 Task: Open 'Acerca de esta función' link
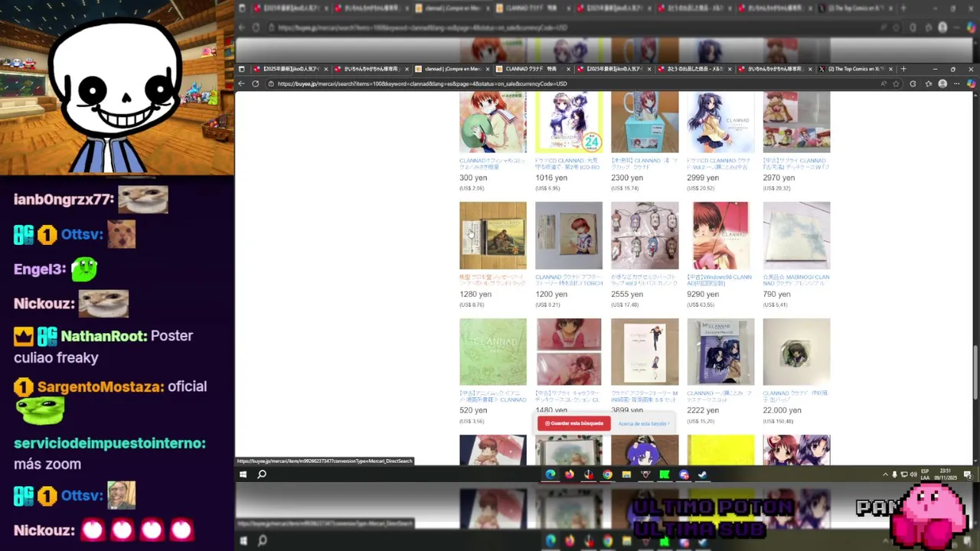point(643,423)
